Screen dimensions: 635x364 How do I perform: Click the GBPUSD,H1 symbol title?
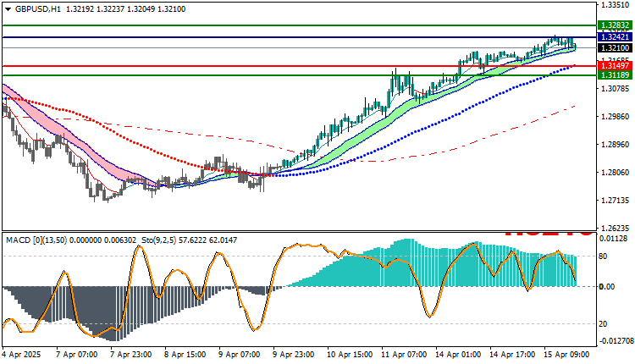[38, 9]
